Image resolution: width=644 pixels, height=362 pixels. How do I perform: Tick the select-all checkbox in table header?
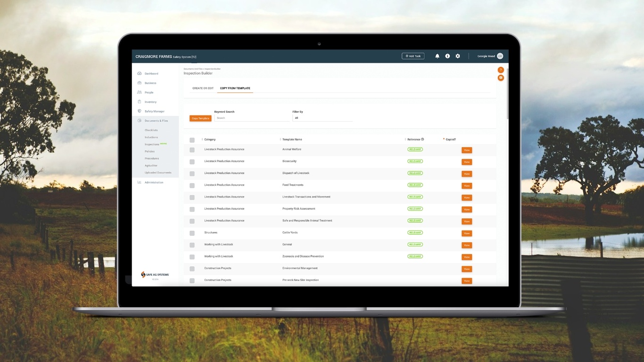click(192, 140)
